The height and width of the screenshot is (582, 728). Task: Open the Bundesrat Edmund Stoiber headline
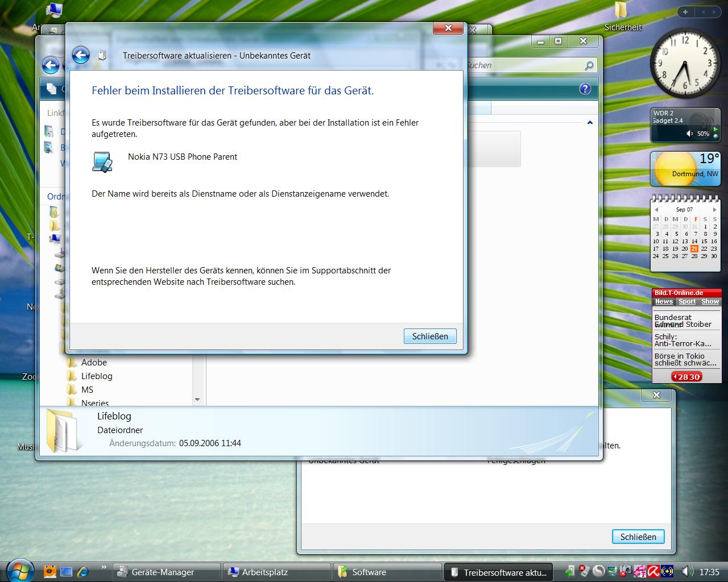pyautogui.click(x=683, y=321)
